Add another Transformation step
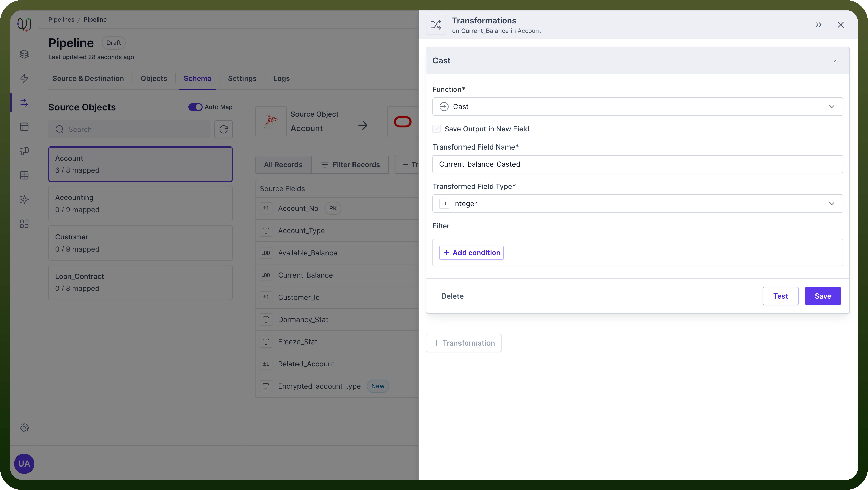This screenshot has height=490, width=868. pos(464,343)
